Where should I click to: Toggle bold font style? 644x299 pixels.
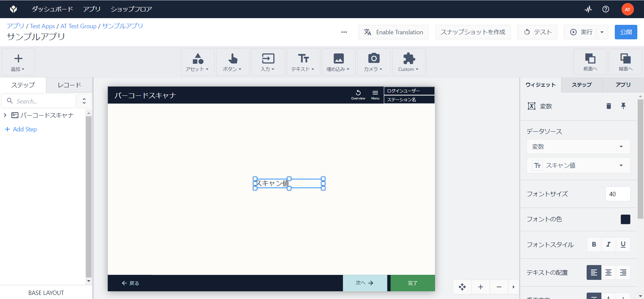tap(594, 245)
